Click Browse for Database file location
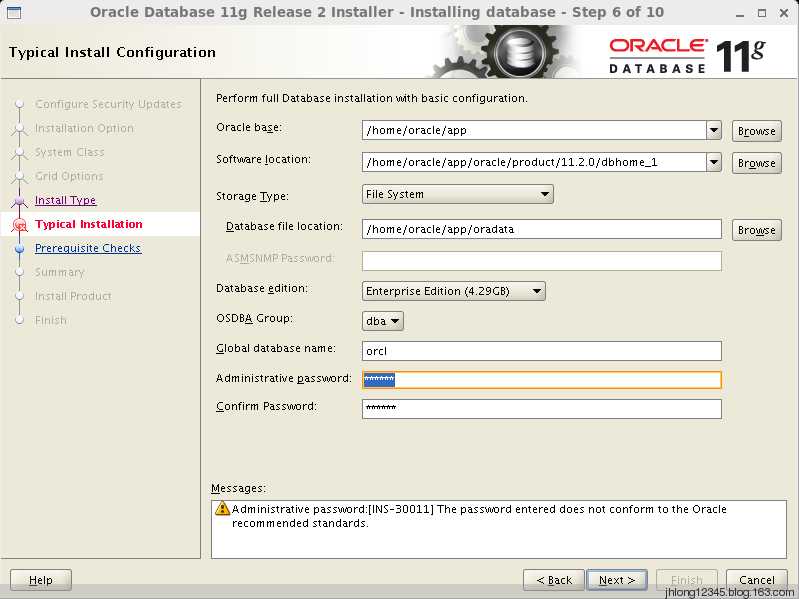799x599 pixels. 757,230
